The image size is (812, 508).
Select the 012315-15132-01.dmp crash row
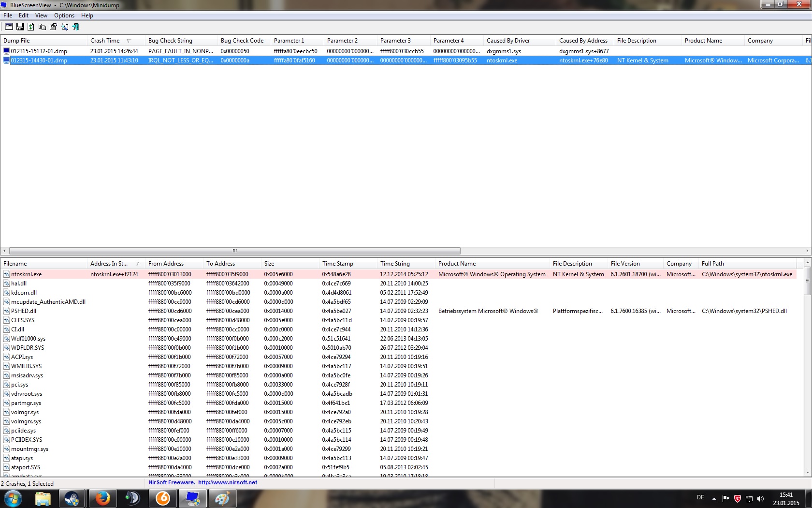tap(406, 51)
